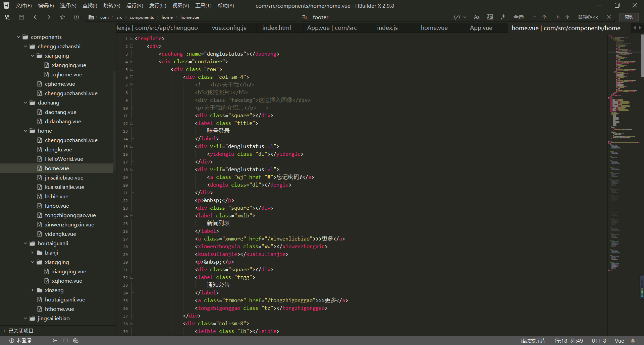
Task: Click the browser sync icon in status bar
Action: pos(76,341)
